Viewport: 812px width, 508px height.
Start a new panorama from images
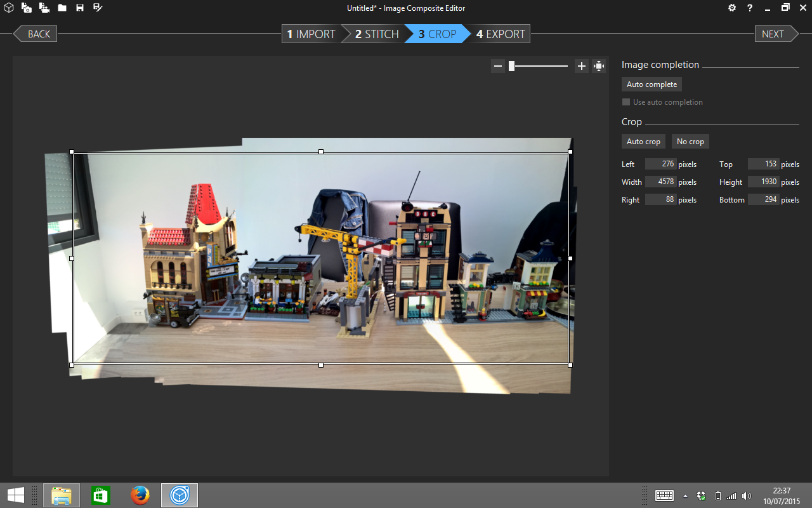tap(27, 8)
